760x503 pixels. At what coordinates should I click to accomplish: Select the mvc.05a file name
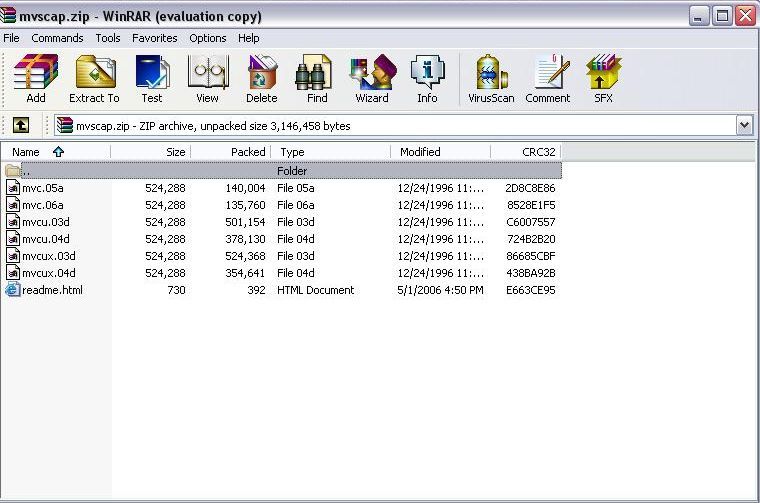point(43,188)
